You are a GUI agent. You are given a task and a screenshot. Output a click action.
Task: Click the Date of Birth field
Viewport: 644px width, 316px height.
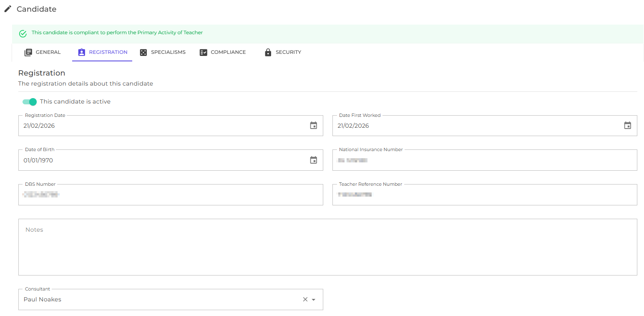pos(171,160)
